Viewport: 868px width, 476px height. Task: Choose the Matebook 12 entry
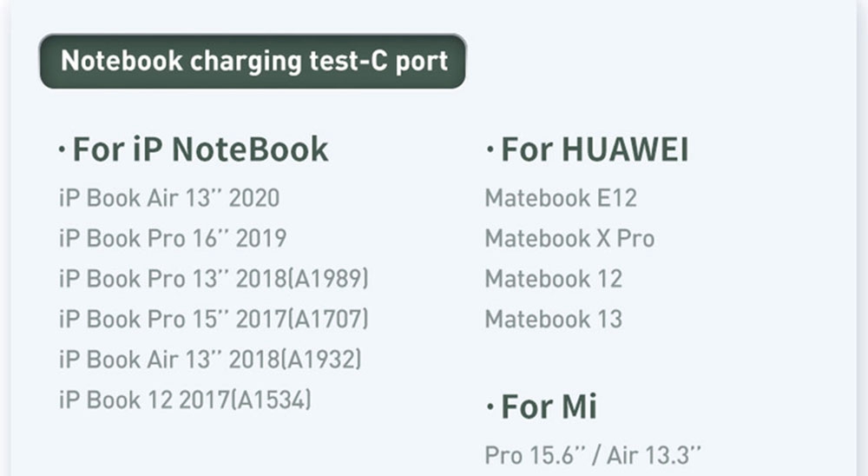(x=553, y=279)
